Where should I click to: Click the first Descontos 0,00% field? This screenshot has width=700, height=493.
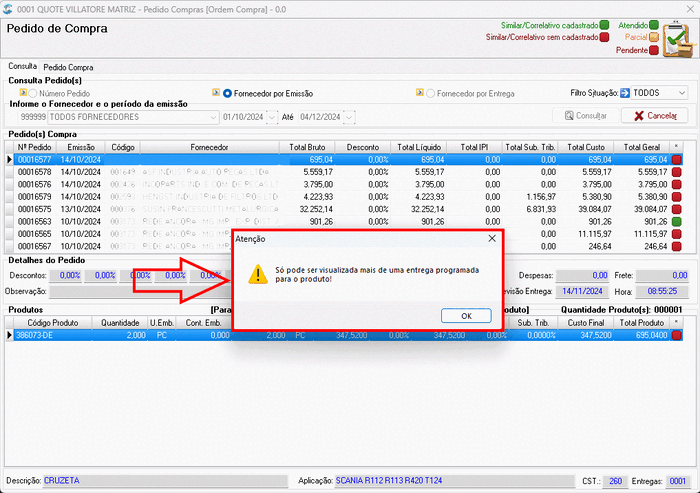tap(66, 276)
